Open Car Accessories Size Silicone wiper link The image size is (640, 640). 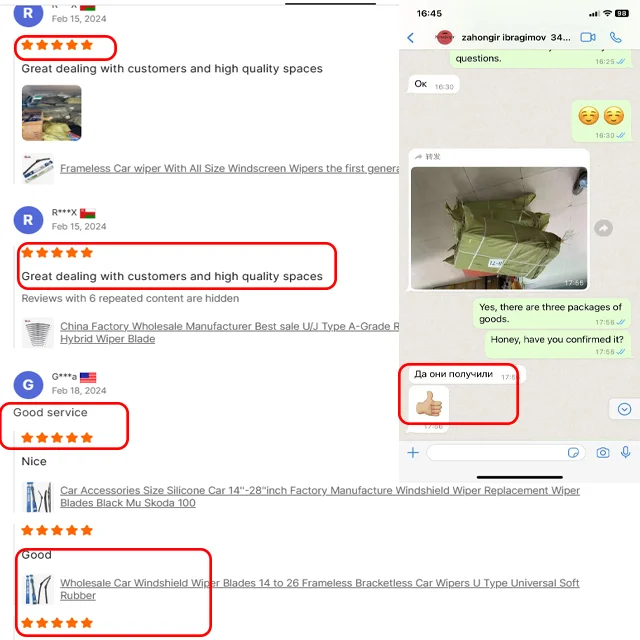(320, 496)
